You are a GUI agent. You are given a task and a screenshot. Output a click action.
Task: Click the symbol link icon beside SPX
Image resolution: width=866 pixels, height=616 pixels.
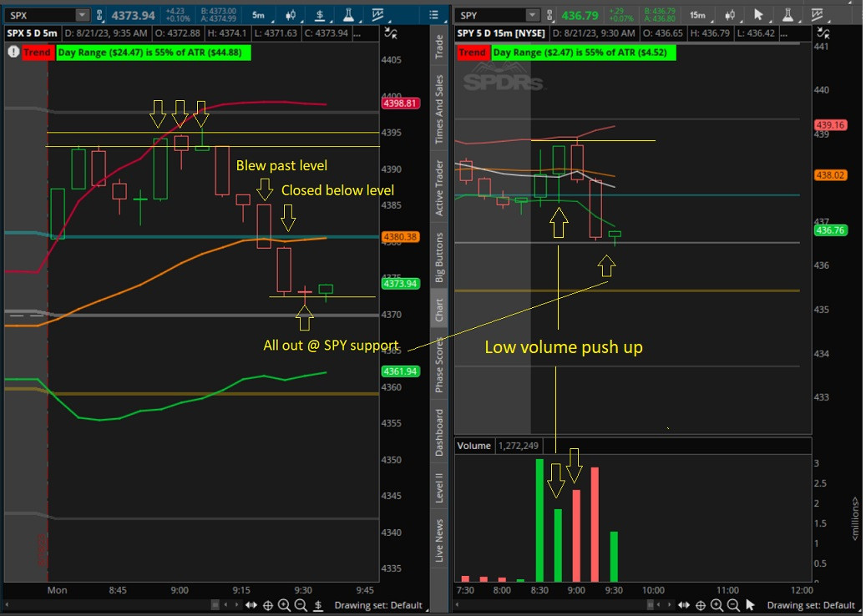pyautogui.click(x=99, y=15)
